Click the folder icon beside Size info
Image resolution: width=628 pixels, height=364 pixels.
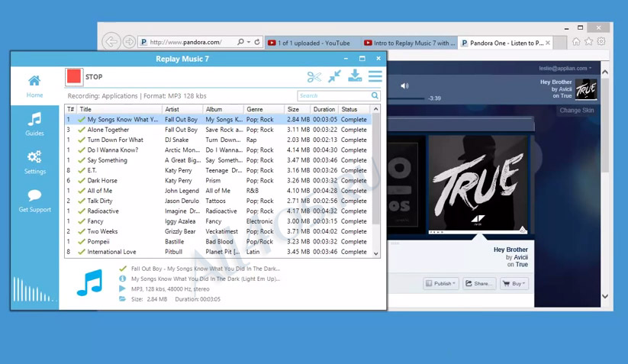pyautogui.click(x=122, y=298)
